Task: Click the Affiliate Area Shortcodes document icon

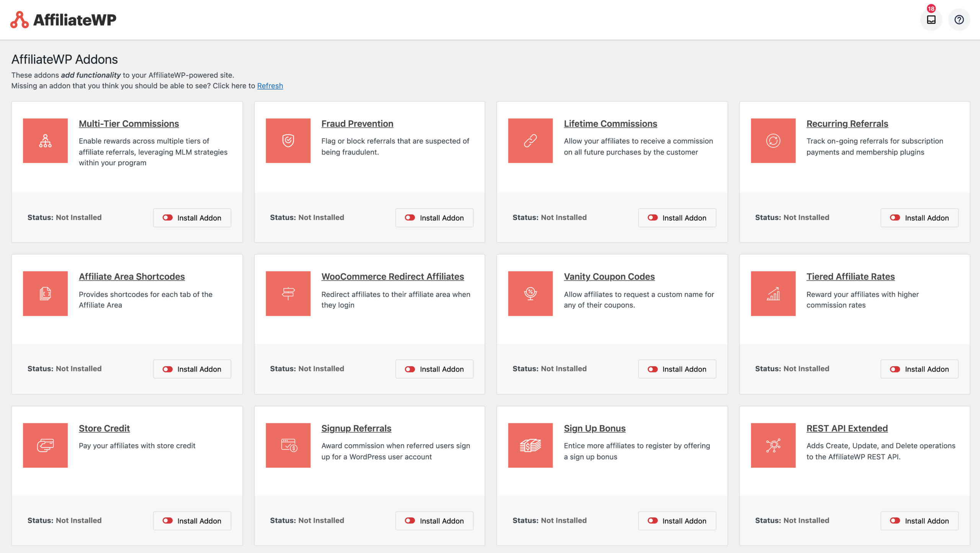Action: (45, 294)
